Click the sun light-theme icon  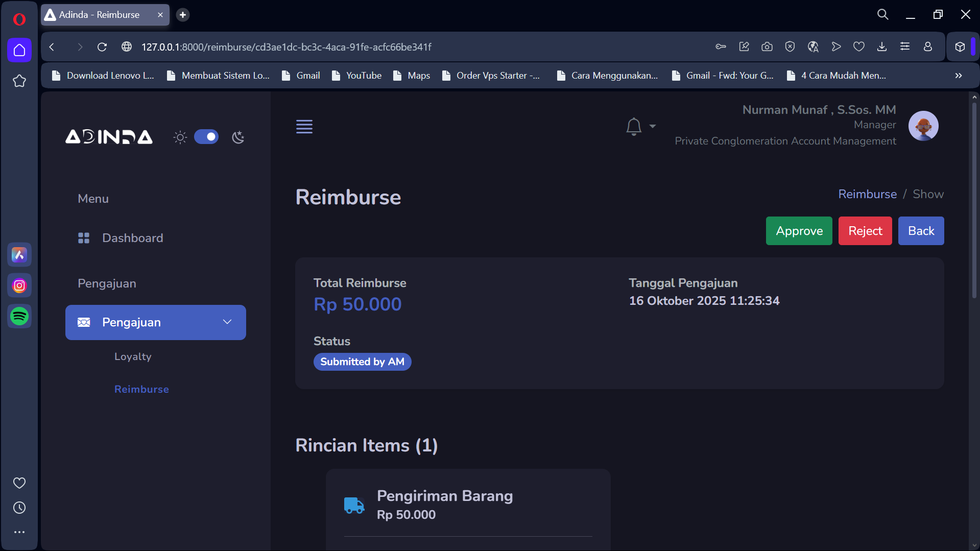pyautogui.click(x=180, y=137)
